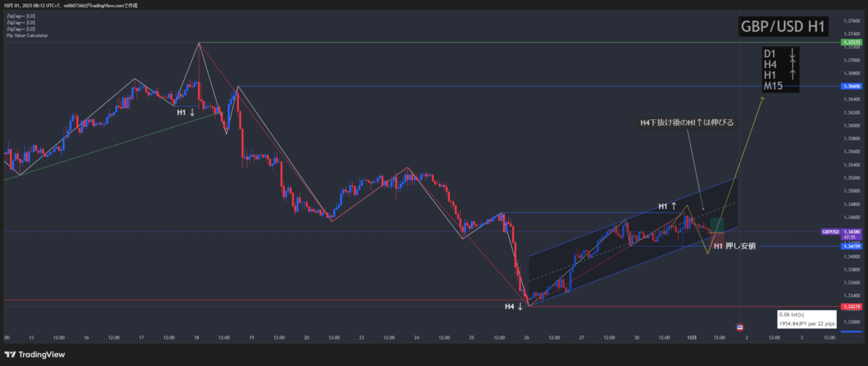868x366 pixels.
Task: Click the blue 1.36606 price level tag
Action: [849, 86]
